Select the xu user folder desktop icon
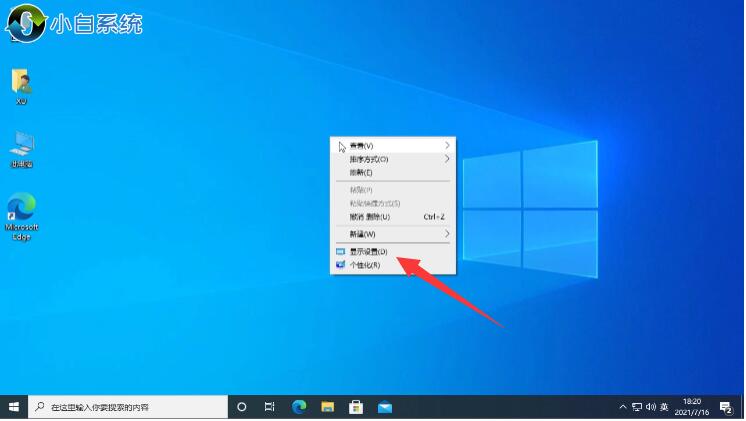746x421 pixels. tap(21, 86)
